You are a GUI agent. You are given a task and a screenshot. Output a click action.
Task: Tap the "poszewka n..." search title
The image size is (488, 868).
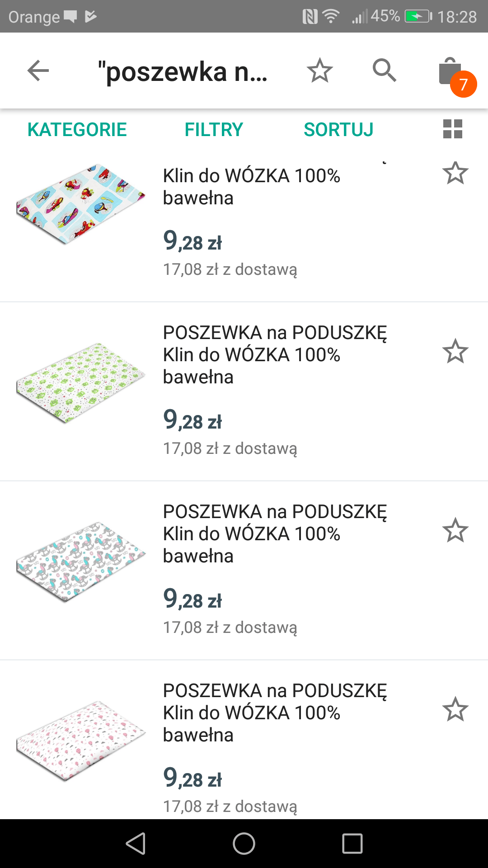click(183, 72)
